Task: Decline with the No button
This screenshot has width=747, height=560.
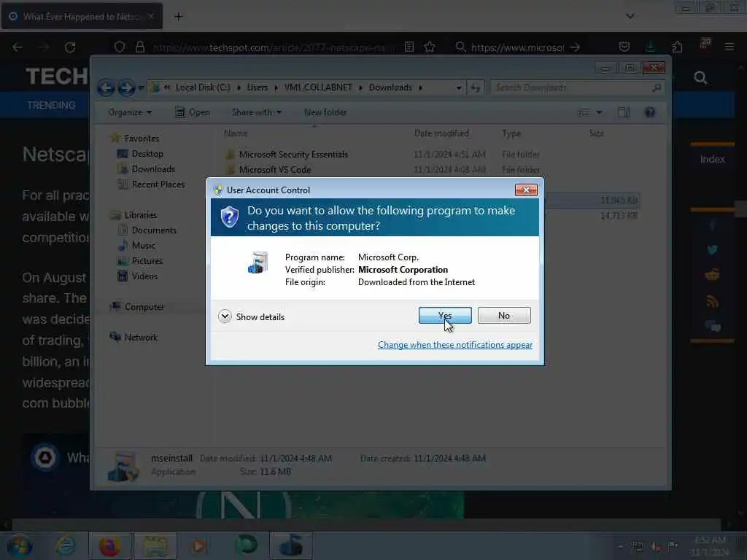Action: 504,315
